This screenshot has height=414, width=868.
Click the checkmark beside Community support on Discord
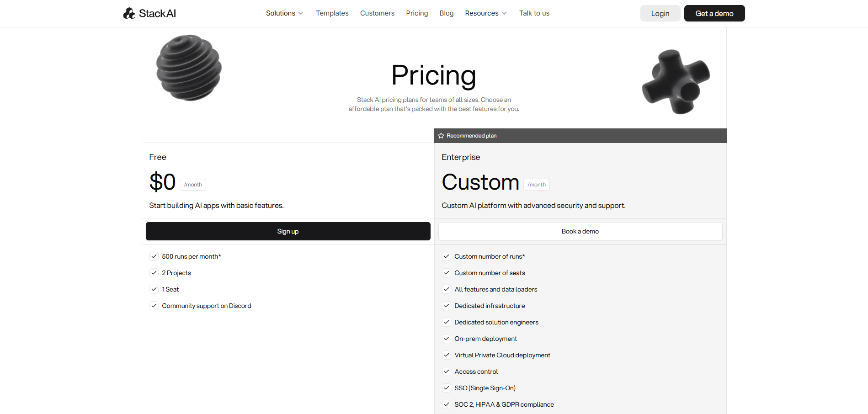(154, 306)
